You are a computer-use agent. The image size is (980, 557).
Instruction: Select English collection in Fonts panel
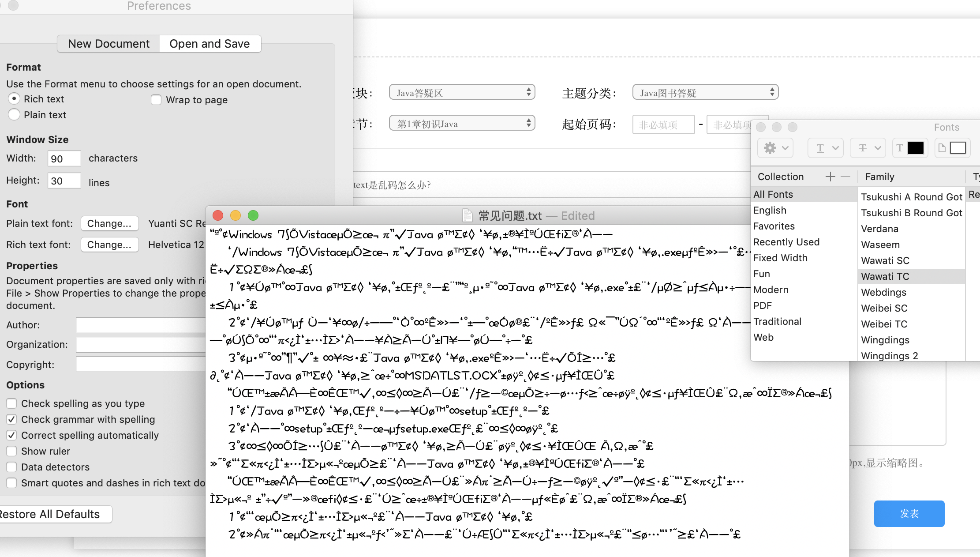pos(804,210)
